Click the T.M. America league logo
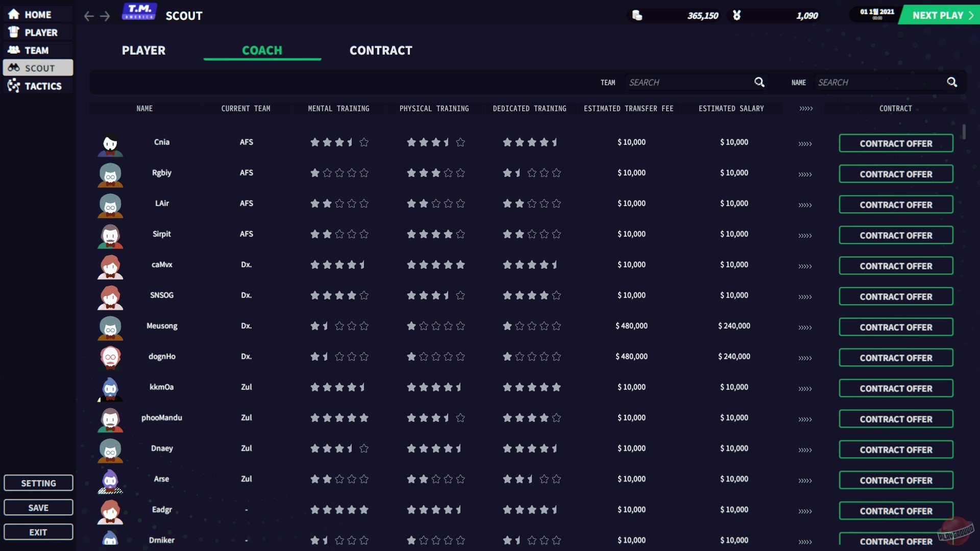 (139, 12)
